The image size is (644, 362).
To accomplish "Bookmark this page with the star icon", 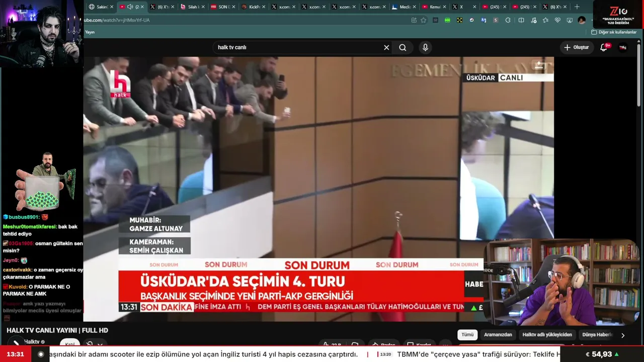I will point(424,20).
